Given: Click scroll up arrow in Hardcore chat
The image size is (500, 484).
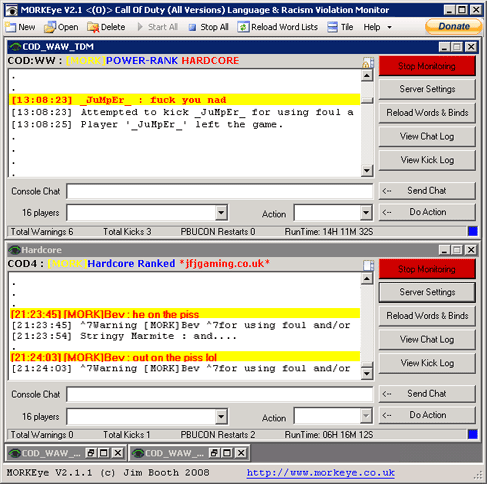Looking at the screenshot, I should pos(367,278).
